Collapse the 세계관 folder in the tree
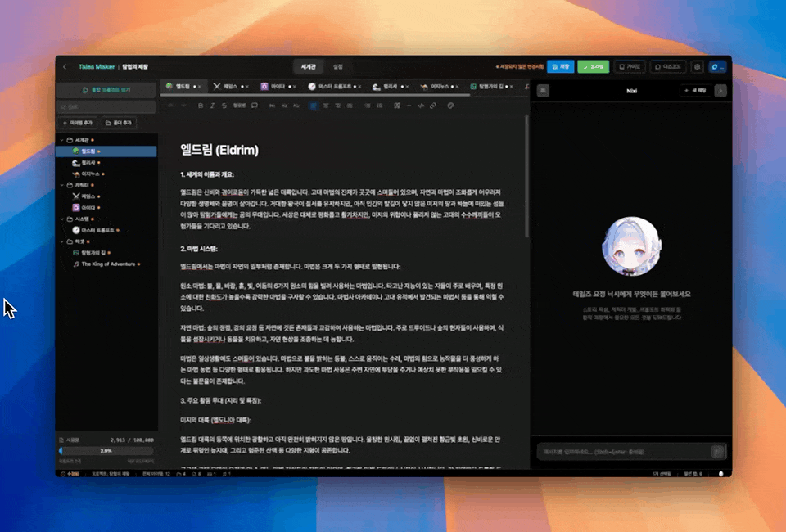Screen dimensions: 786x532 (x=61, y=140)
